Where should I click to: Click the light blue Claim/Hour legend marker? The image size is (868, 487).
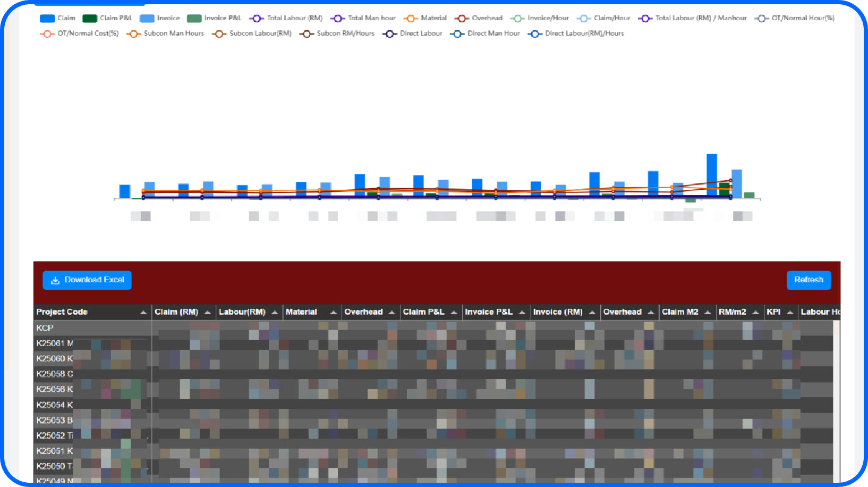click(x=584, y=18)
